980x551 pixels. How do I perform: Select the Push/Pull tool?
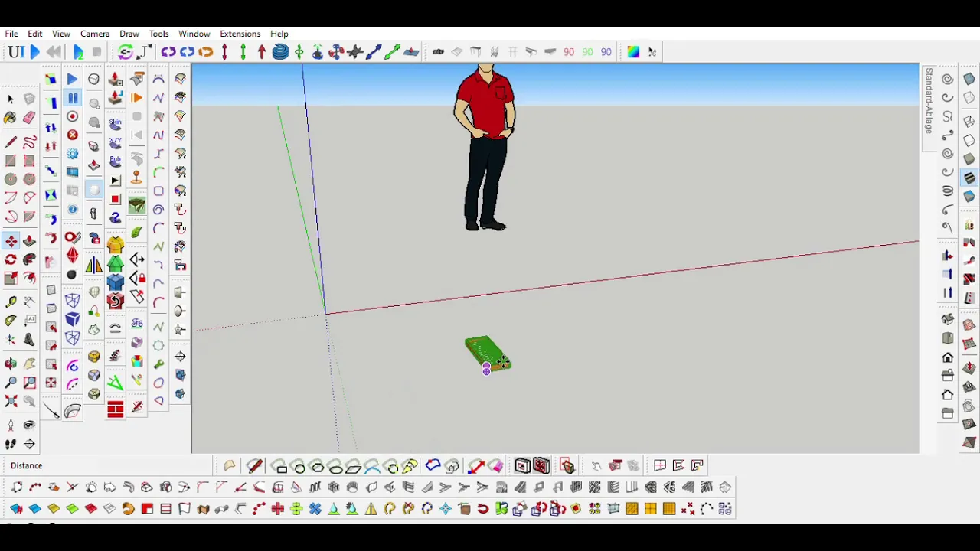point(29,241)
